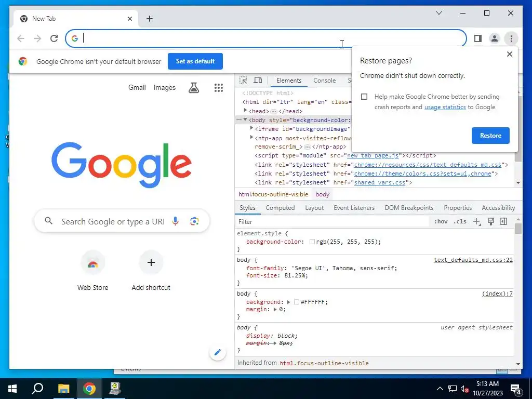Focus the Chrome address bar
Viewport: 532px width, 399px height.
pos(265,38)
